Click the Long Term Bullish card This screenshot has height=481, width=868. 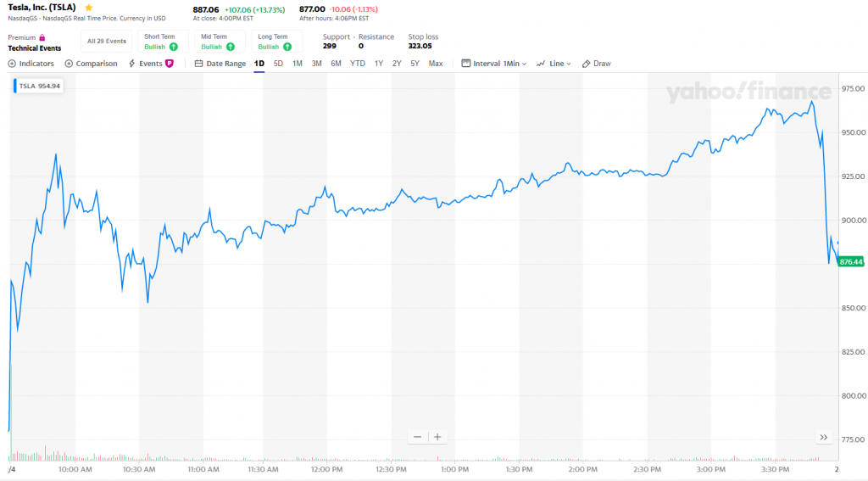(x=277, y=41)
